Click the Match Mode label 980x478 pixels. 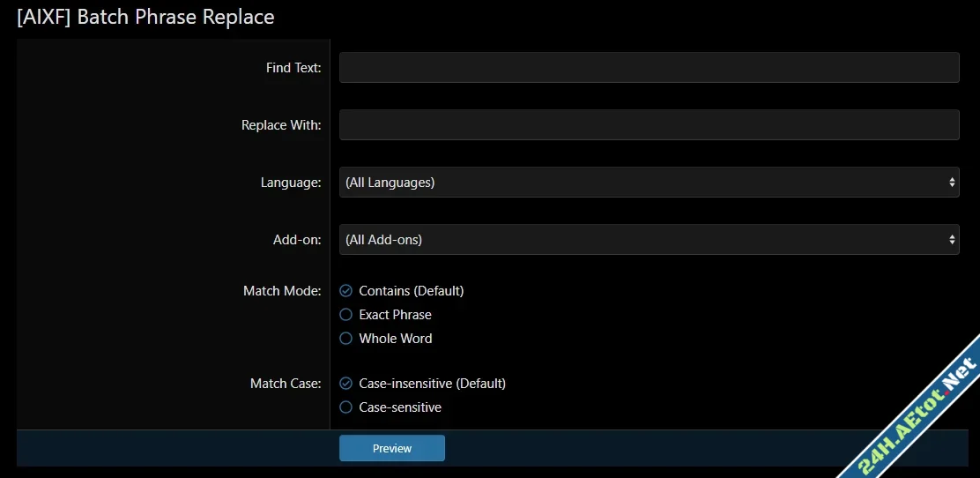pos(282,291)
